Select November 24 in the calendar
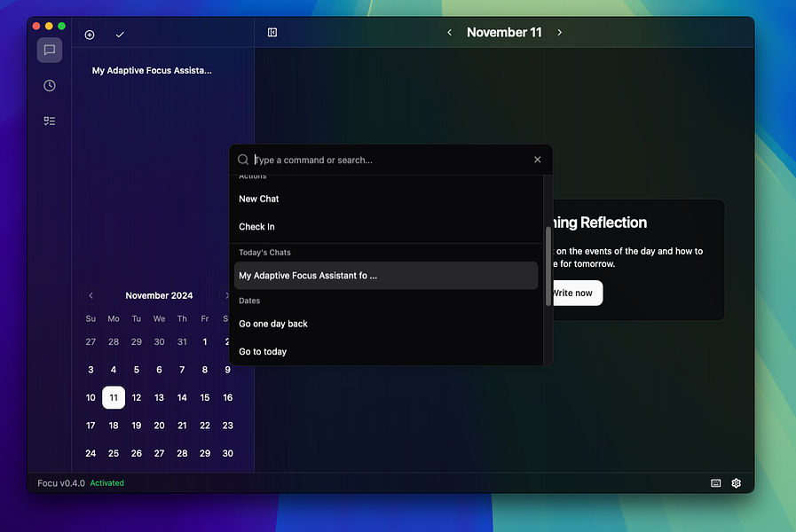Screen dimensions: 796x532 (91, 453)
